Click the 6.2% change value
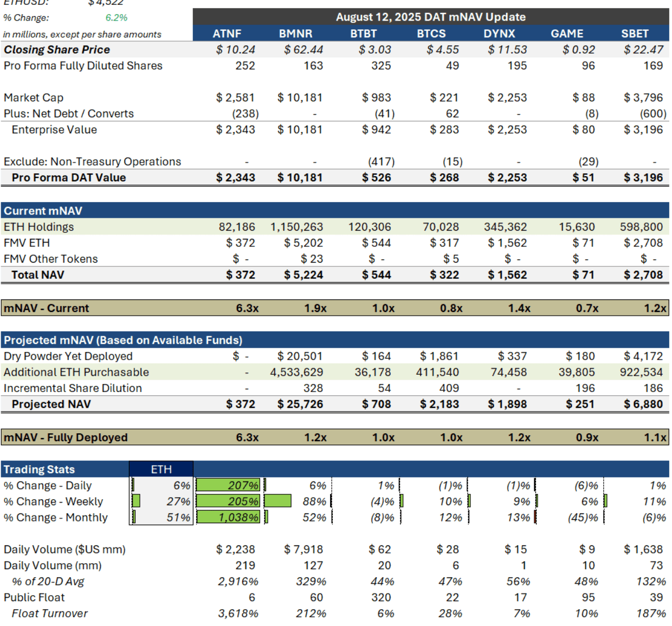Screen dimensions: 672x626 117,18
